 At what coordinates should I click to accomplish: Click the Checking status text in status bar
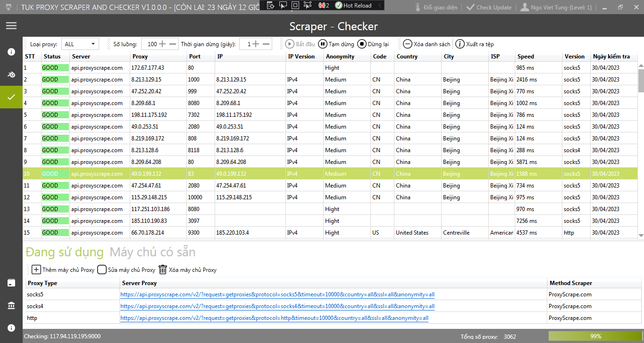click(x=63, y=336)
